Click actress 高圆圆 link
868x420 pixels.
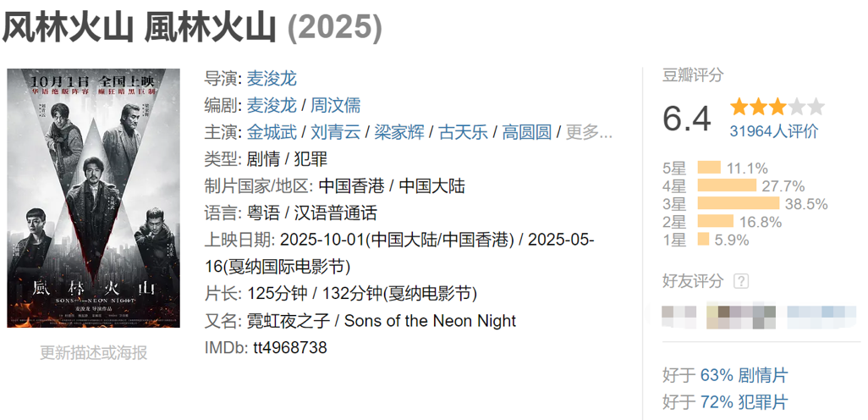526,132
